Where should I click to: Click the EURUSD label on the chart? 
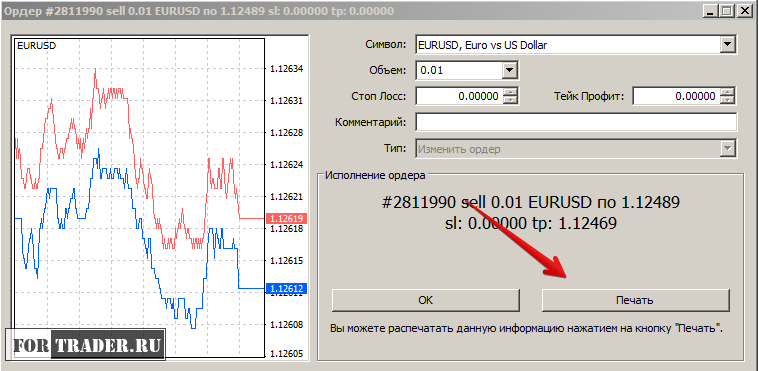pos(36,46)
